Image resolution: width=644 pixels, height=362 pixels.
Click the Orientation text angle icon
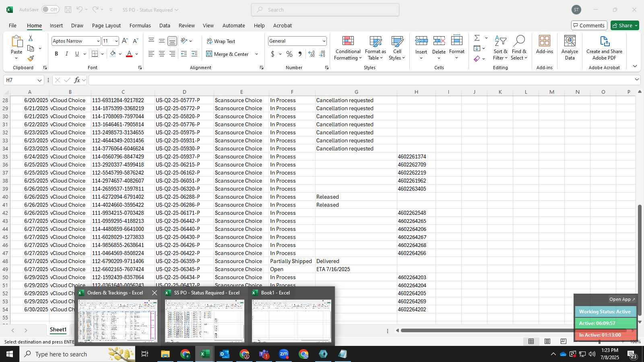[184, 41]
